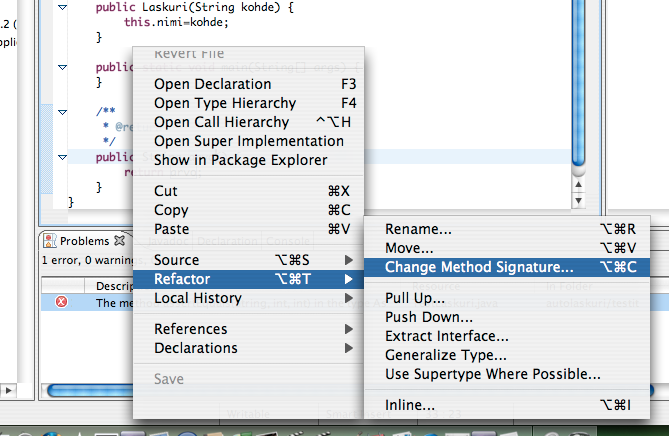This screenshot has height=436, width=669.
Task: Select Extract Interface...
Action: click(507, 336)
